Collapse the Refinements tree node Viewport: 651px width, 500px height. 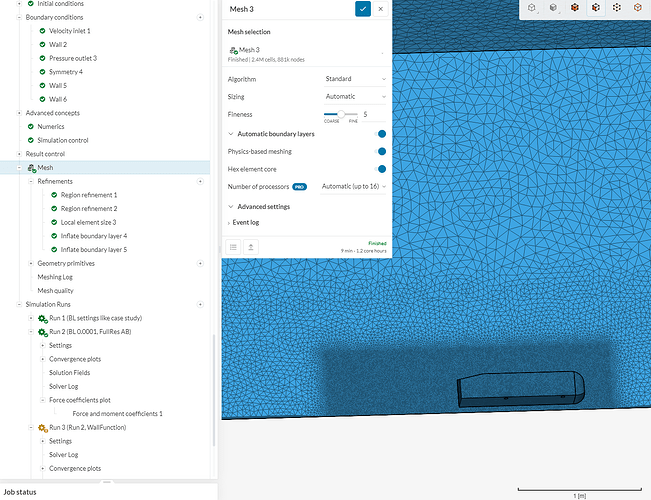click(x=31, y=181)
